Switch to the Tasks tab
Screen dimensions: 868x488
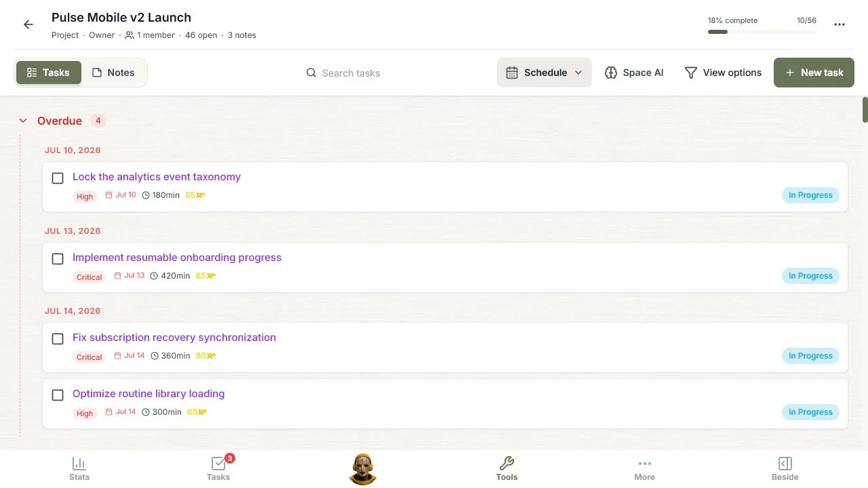click(x=48, y=73)
